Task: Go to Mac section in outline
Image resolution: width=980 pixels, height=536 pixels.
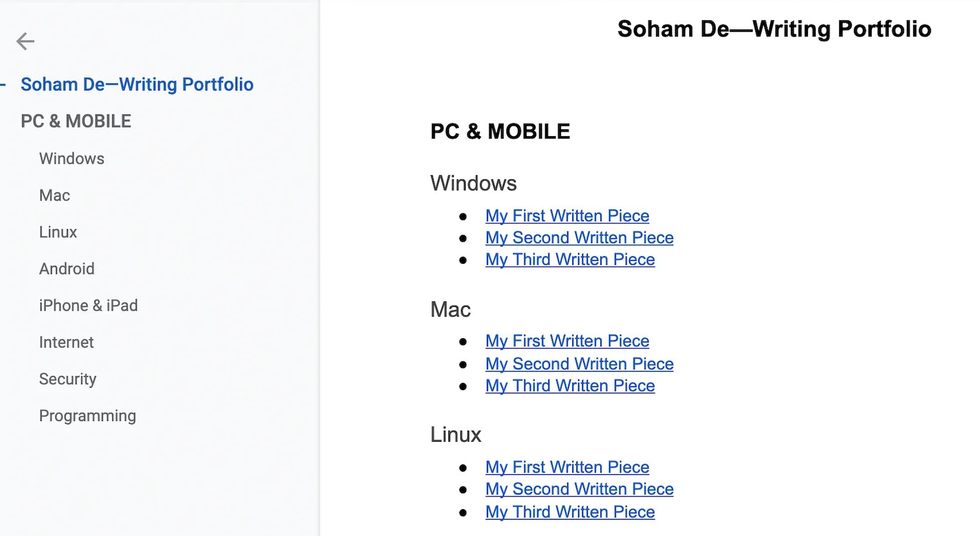Action: click(x=55, y=195)
